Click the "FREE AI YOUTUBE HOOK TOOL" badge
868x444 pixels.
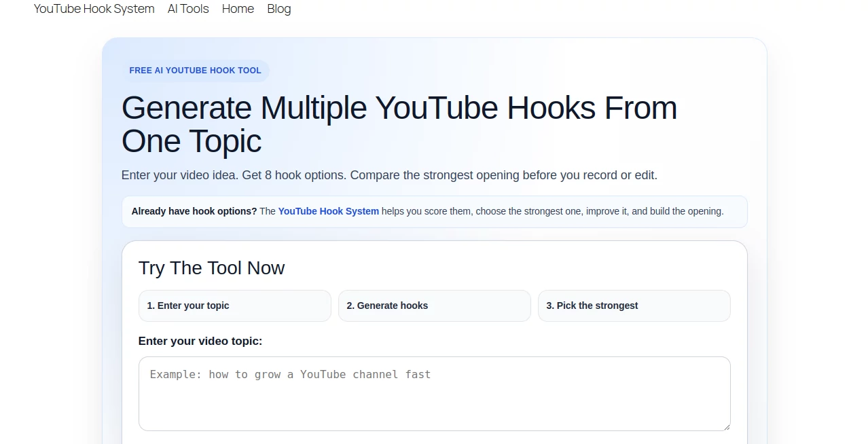coord(196,71)
